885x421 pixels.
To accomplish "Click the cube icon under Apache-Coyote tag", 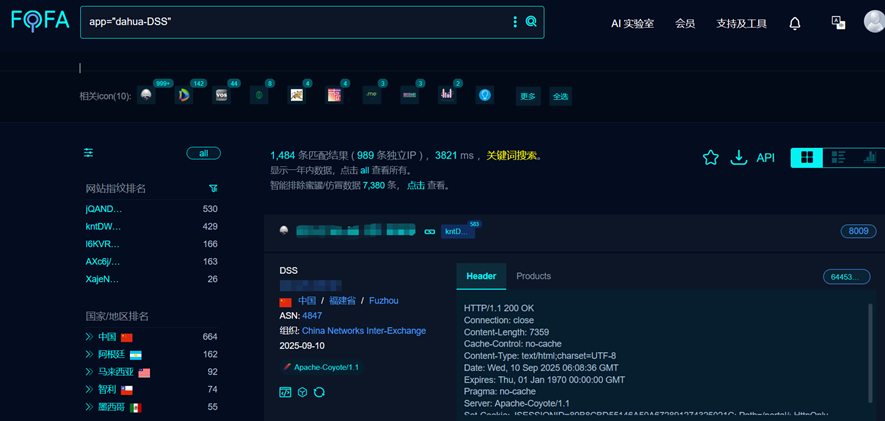I will [x=302, y=392].
